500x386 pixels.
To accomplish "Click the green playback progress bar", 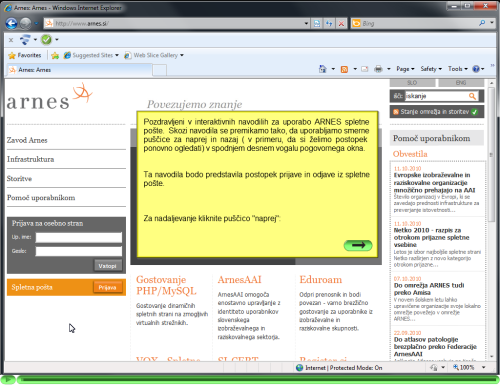I will point(258,379).
